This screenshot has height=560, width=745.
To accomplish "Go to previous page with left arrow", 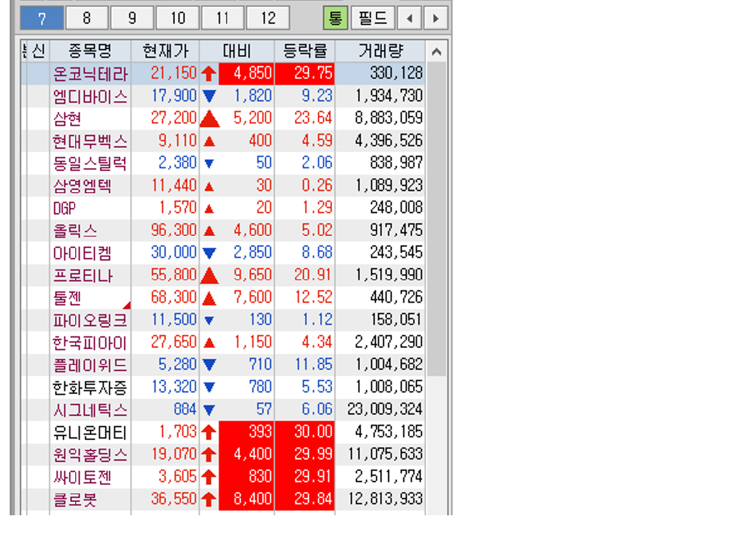I will [x=410, y=19].
